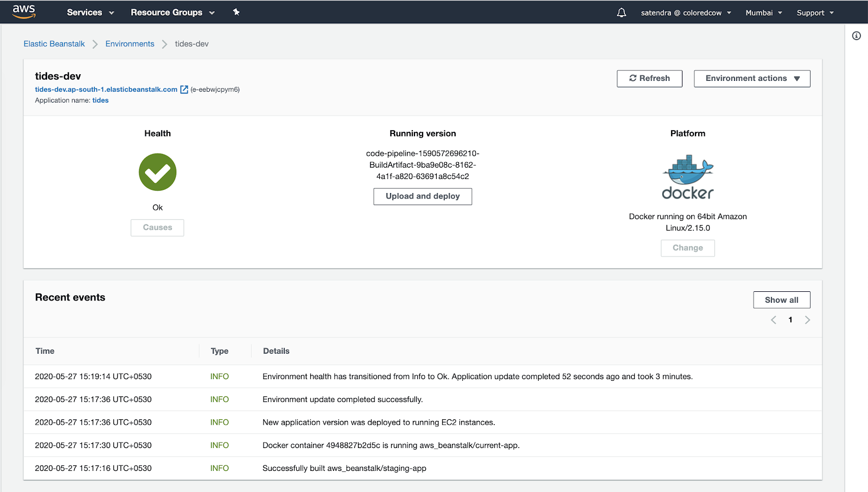868x492 pixels.
Task: Click the Ok health status text
Action: coord(157,208)
